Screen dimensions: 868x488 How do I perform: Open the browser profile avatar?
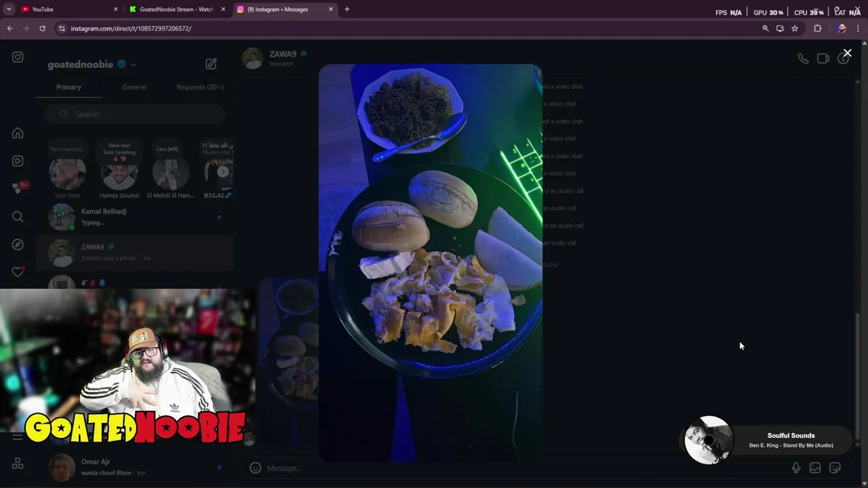click(x=842, y=28)
